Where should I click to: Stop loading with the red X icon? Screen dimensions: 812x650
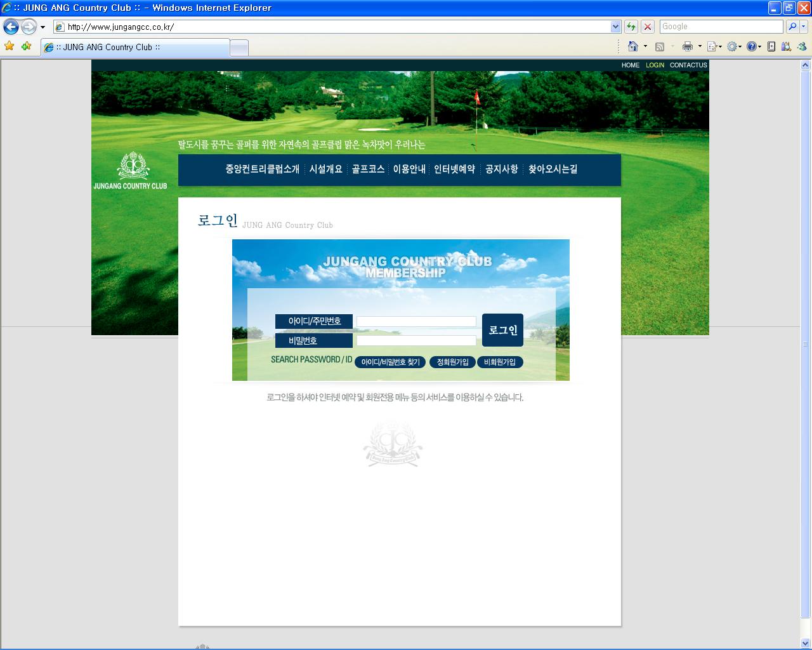(648, 27)
